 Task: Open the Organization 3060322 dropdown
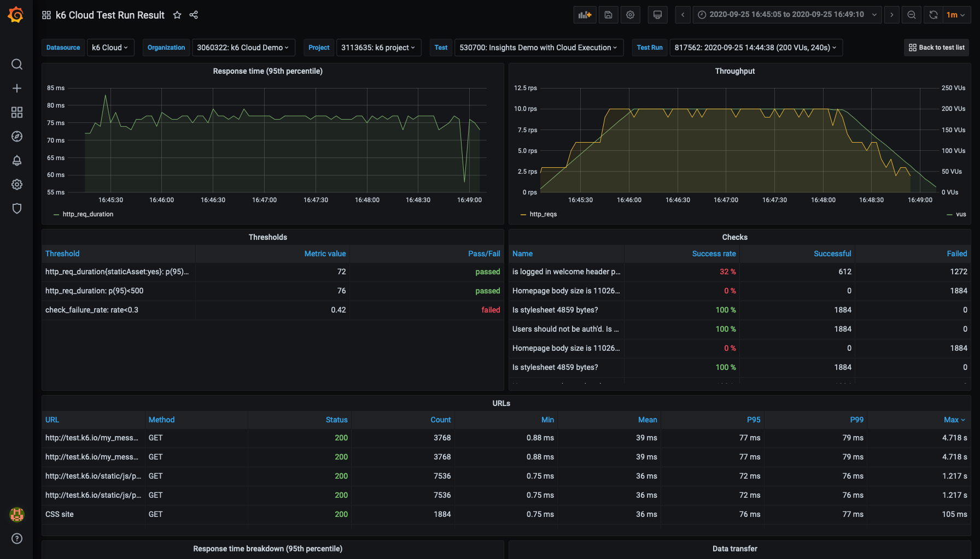coord(243,48)
